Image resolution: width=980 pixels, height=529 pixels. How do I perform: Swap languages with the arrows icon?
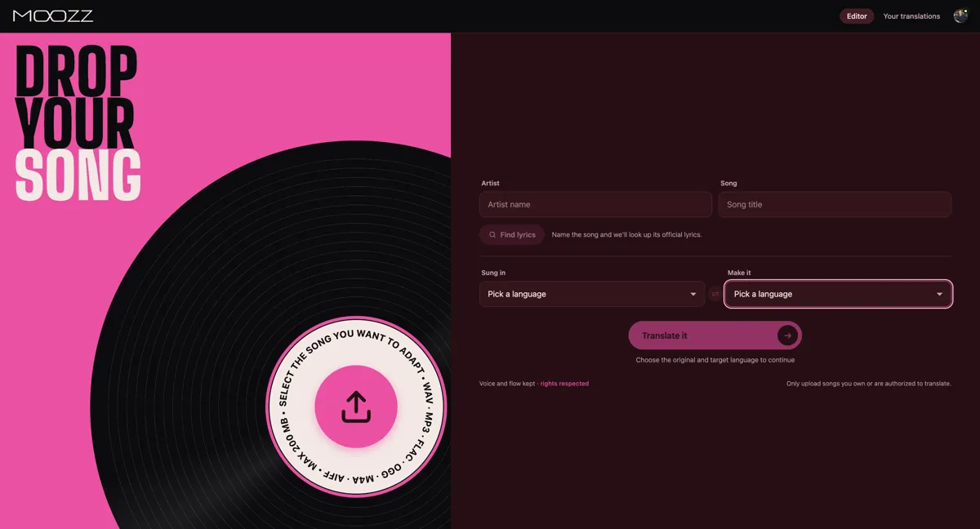[715, 294]
